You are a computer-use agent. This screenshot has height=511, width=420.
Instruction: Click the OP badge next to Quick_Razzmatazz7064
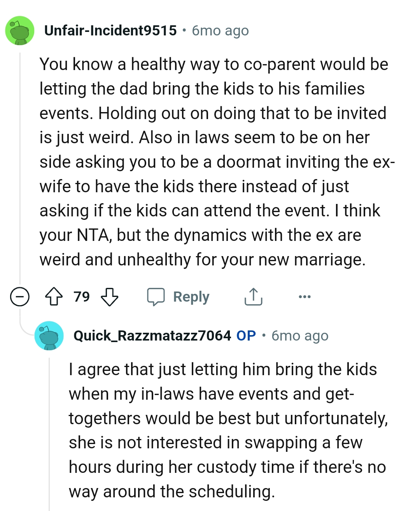click(245, 335)
